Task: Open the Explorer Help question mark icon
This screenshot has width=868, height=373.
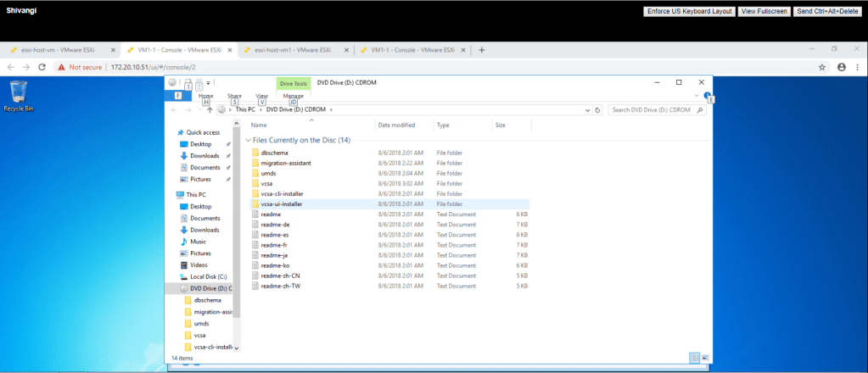Action: pyautogui.click(x=706, y=96)
